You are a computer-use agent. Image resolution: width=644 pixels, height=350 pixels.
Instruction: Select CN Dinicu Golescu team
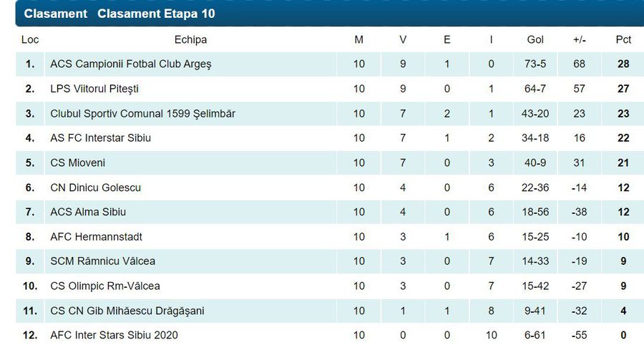(95, 188)
